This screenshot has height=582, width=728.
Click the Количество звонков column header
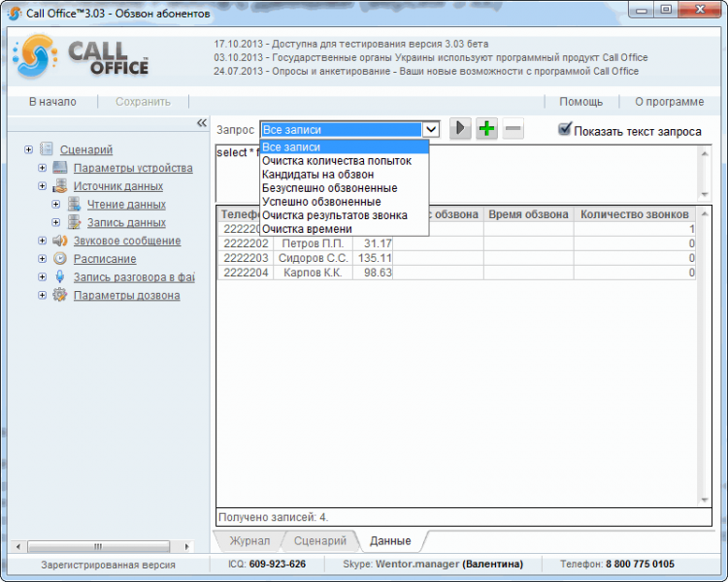[x=634, y=214]
